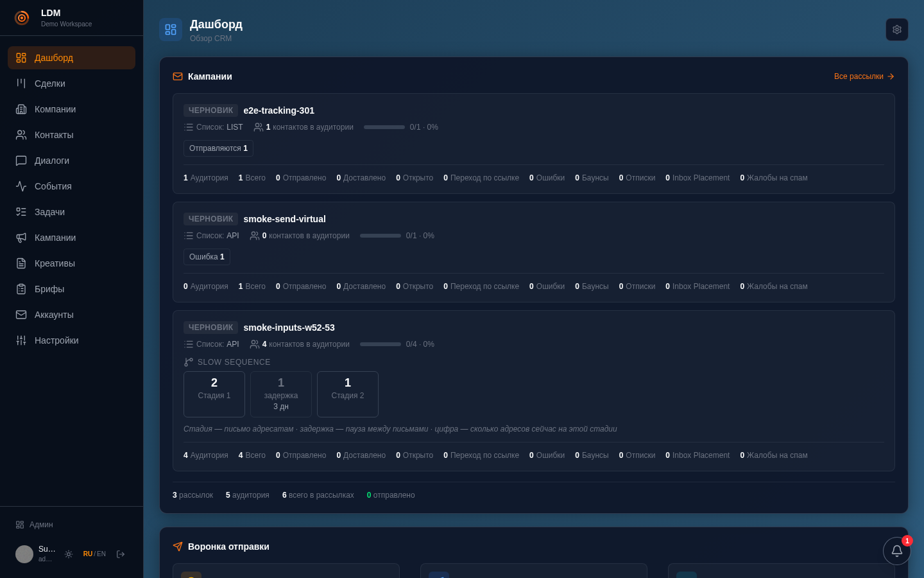This screenshot has width=924, height=578.
Task: Open dashboard settings gear button
Action: 897,30
